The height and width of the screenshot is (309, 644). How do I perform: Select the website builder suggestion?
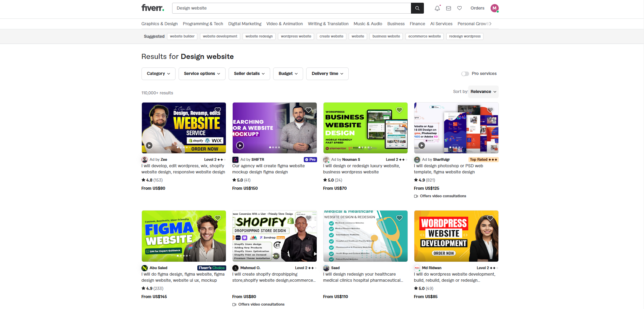pos(182,36)
